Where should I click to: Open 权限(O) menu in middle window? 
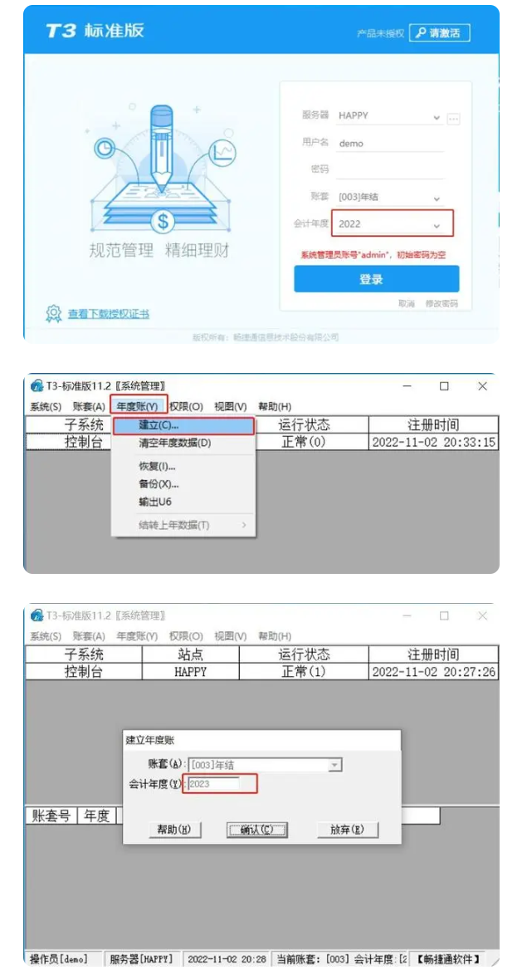coord(186,406)
